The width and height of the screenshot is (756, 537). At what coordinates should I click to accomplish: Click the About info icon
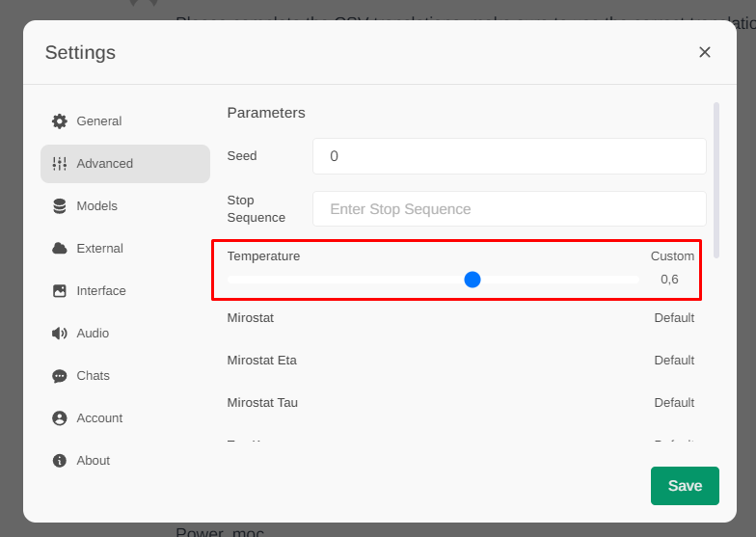pos(60,461)
